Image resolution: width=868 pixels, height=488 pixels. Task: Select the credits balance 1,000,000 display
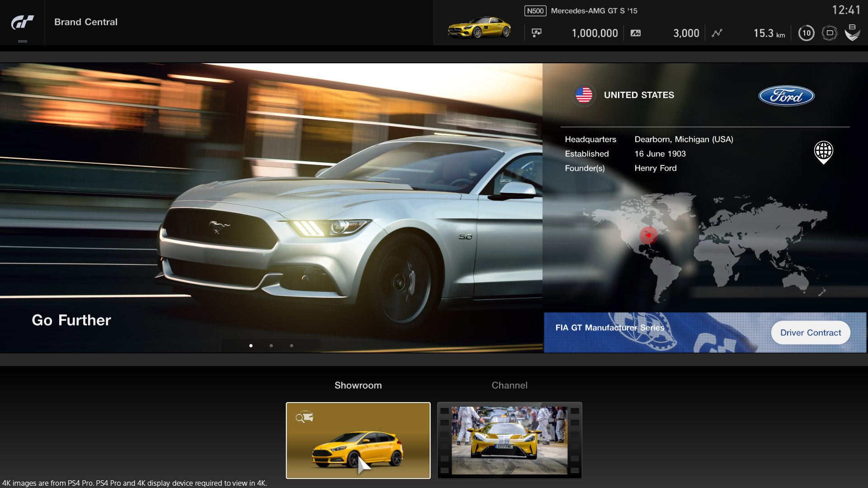[x=594, y=33]
